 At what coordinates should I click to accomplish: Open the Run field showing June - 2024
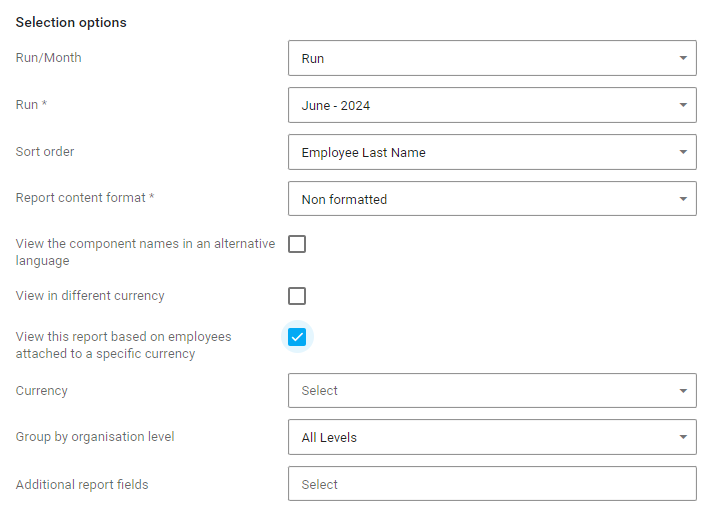(x=480, y=105)
